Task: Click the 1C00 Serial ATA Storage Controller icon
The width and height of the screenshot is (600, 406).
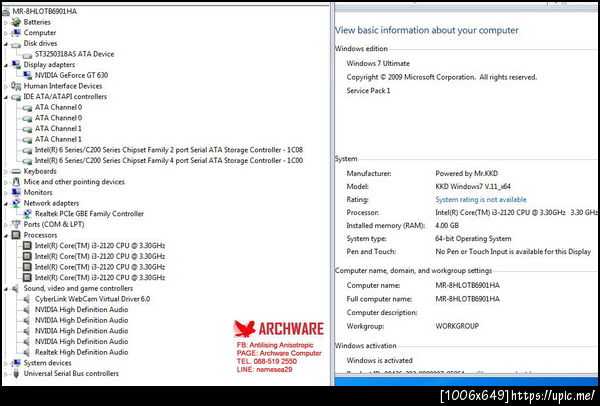Action: (27, 161)
